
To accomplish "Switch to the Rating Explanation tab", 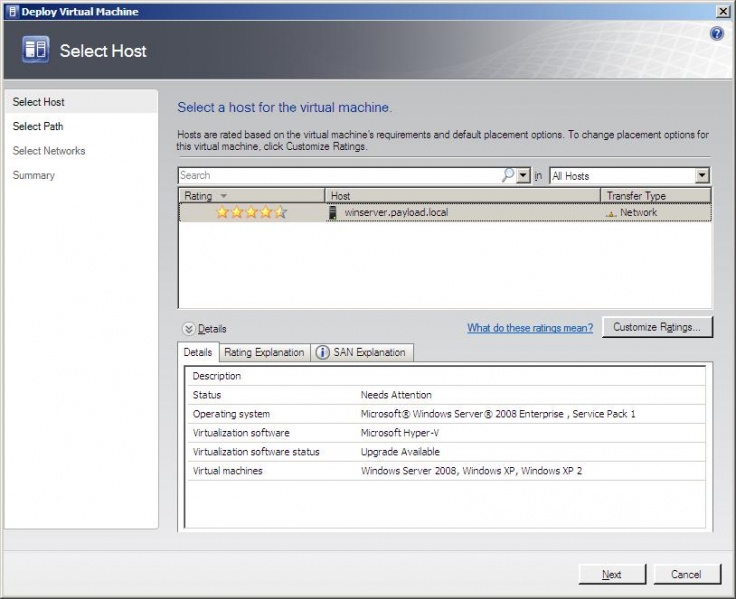I will (264, 352).
